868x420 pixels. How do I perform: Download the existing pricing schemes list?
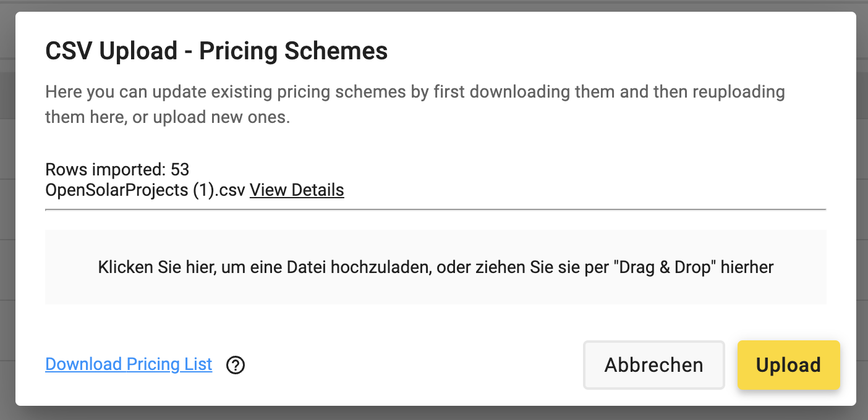pyautogui.click(x=129, y=364)
